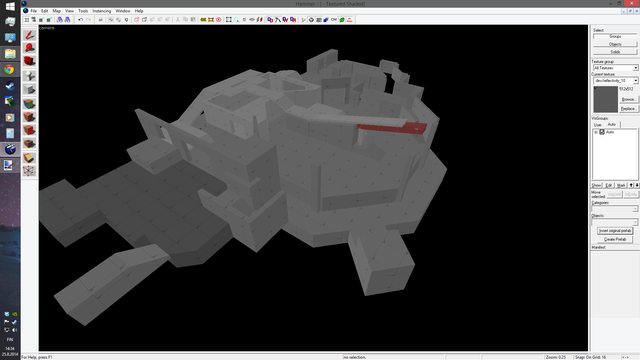Click the Create Prefab button
This screenshot has width=640, height=360.
click(615, 239)
